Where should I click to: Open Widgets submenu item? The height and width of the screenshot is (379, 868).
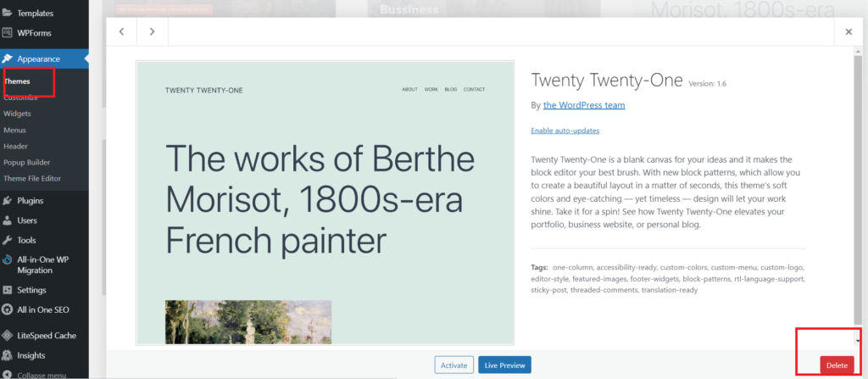tap(17, 114)
